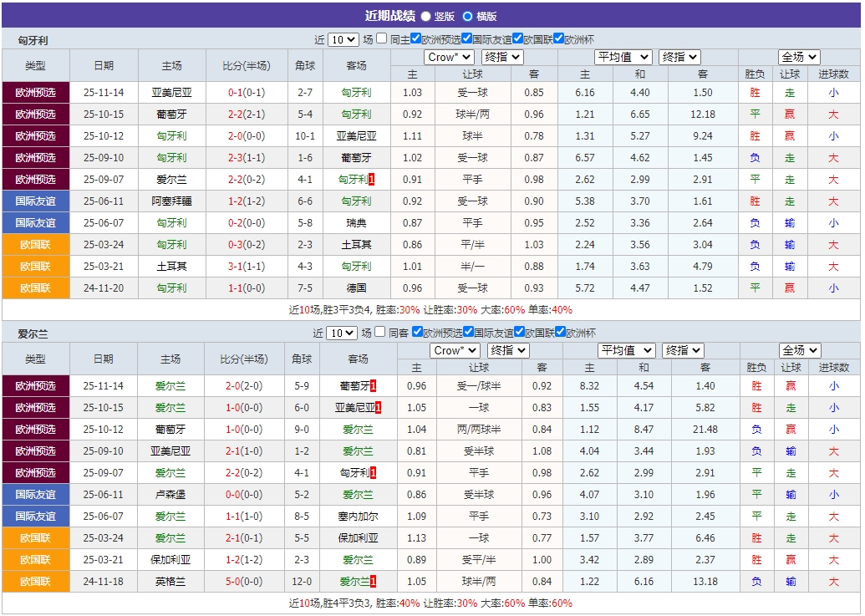
Task: Click the 葡萄牙 team link in row 25-10-15
Action: click(x=172, y=114)
